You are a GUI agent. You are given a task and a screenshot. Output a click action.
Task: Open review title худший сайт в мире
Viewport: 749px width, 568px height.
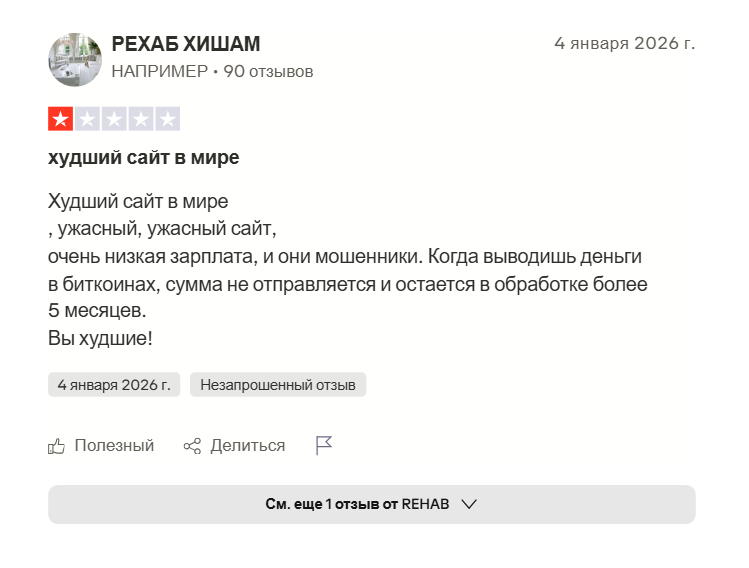[144, 158]
